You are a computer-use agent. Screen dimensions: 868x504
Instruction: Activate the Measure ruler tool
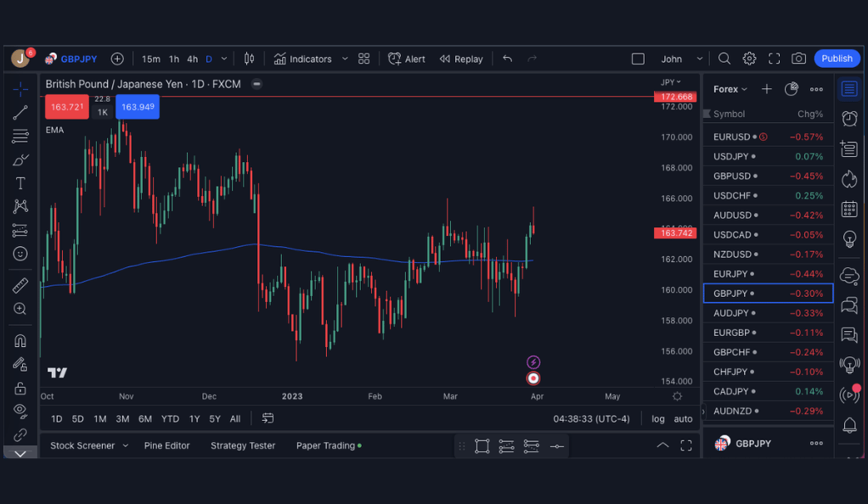20,285
